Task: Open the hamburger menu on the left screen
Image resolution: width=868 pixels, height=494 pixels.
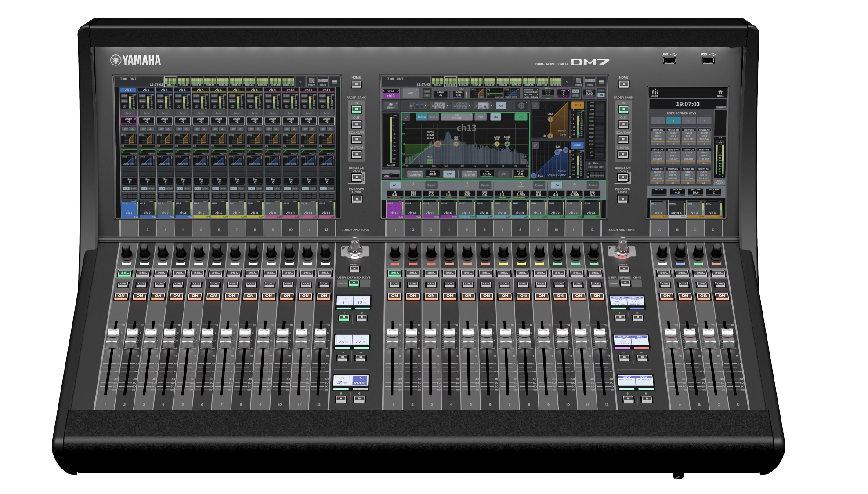Action: point(335,82)
